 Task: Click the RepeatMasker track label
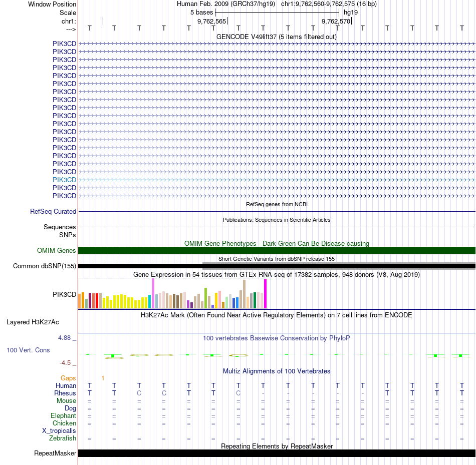tap(55, 453)
